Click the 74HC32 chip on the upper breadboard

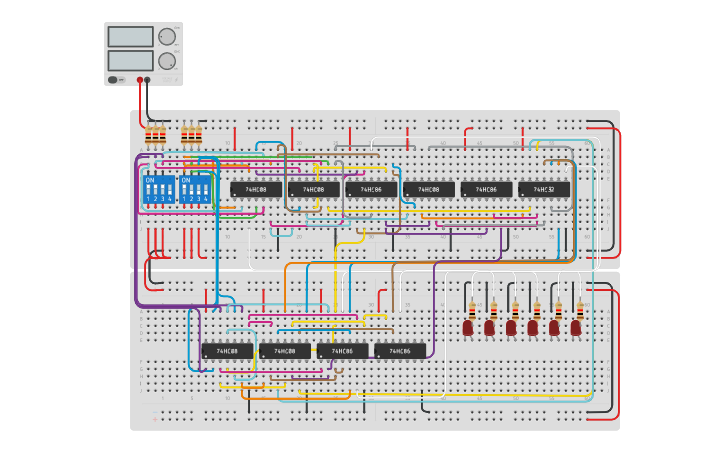click(544, 189)
